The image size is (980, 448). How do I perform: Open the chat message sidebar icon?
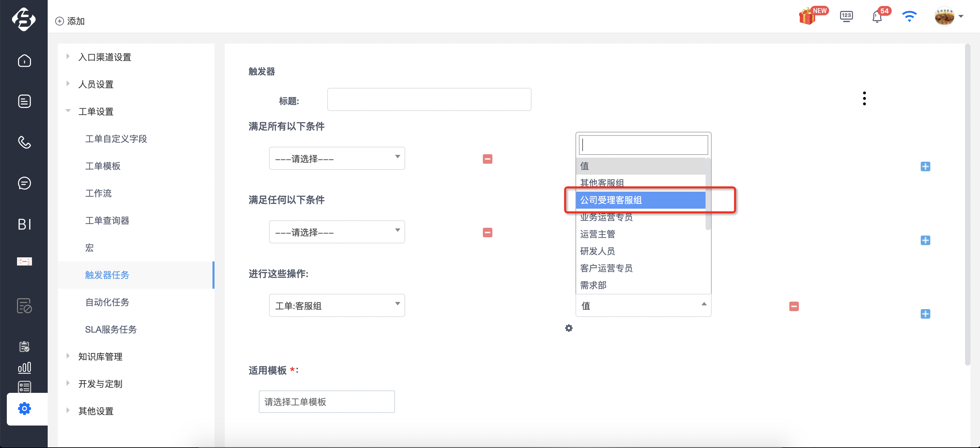coord(25,183)
